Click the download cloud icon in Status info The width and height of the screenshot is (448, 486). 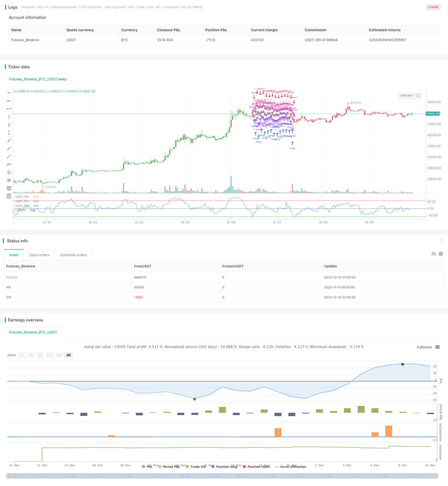click(434, 254)
